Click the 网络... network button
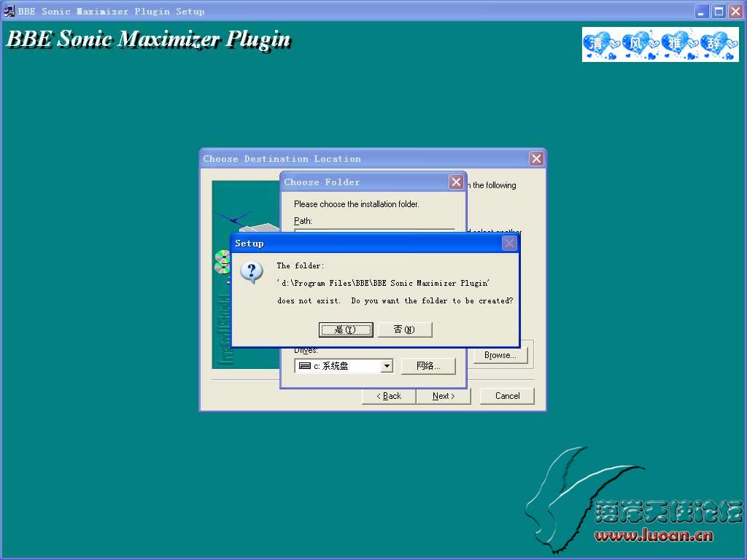 coord(428,366)
